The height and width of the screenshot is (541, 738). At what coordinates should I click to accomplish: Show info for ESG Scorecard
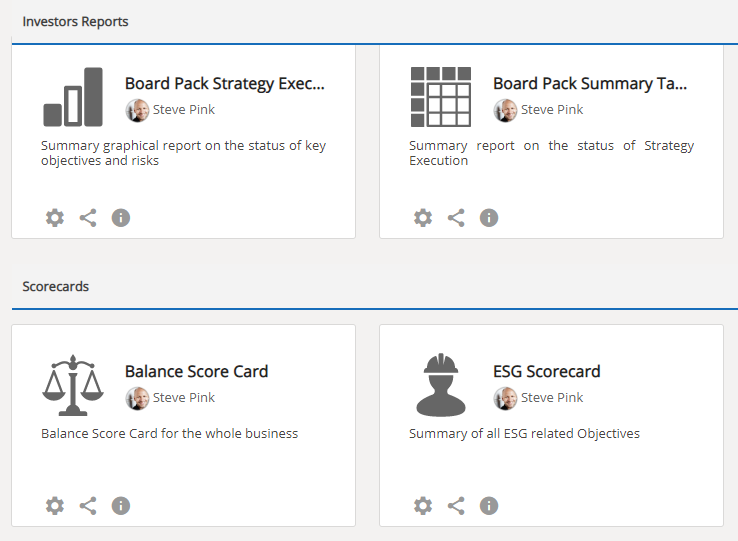pos(489,506)
